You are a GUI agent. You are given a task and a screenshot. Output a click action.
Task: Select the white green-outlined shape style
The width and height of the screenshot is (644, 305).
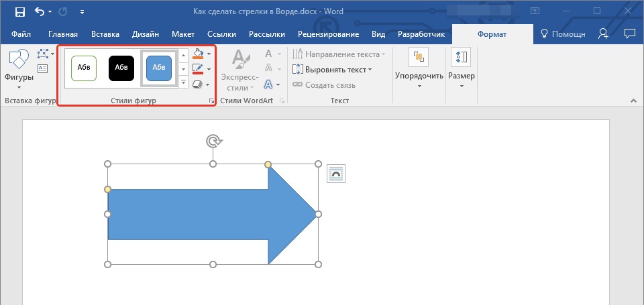click(x=84, y=68)
